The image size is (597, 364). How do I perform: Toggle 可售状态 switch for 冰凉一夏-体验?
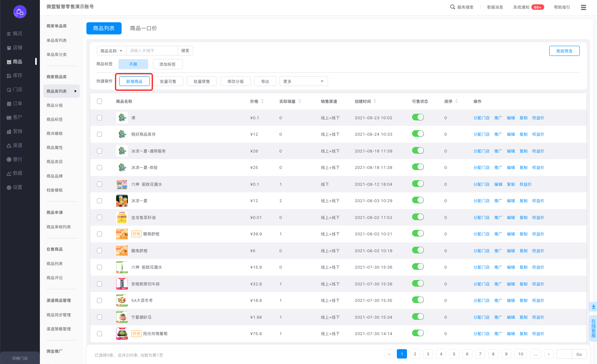[x=418, y=167]
